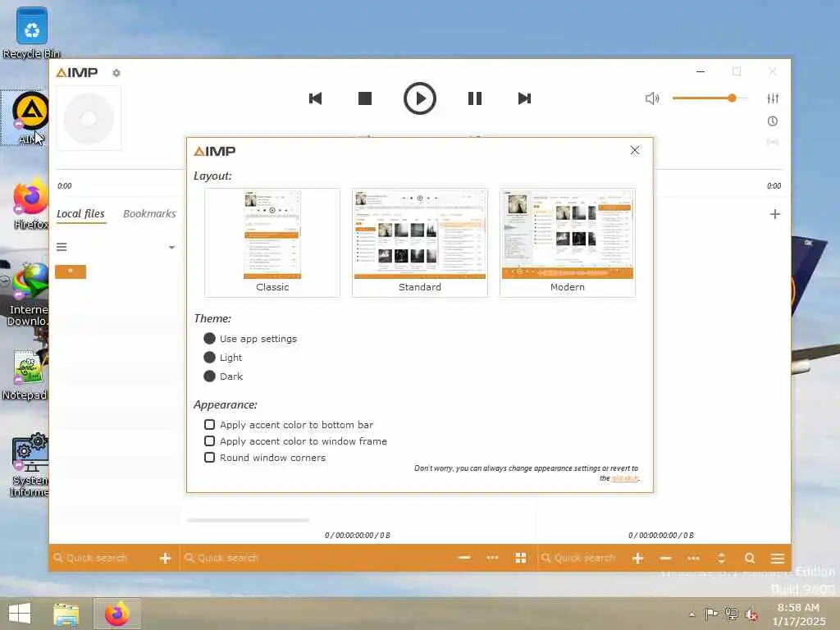840x630 pixels.
Task: Open the hamburger menu under Local files
Action: tap(62, 247)
